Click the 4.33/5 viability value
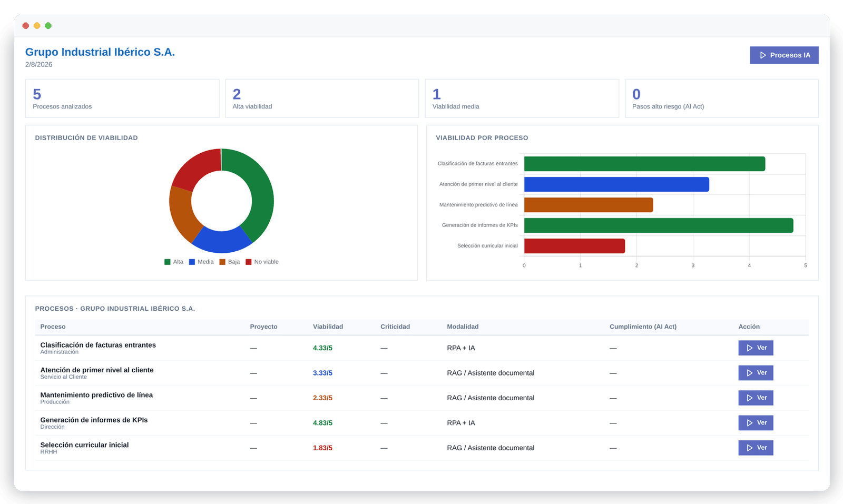Screen dimensions: 843x504 [322, 348]
